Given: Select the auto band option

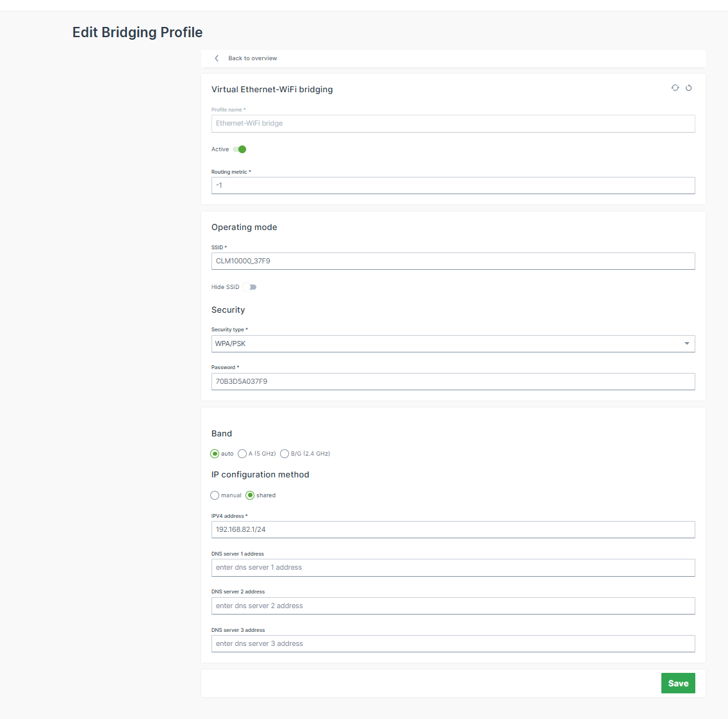Looking at the screenshot, I should (x=215, y=453).
